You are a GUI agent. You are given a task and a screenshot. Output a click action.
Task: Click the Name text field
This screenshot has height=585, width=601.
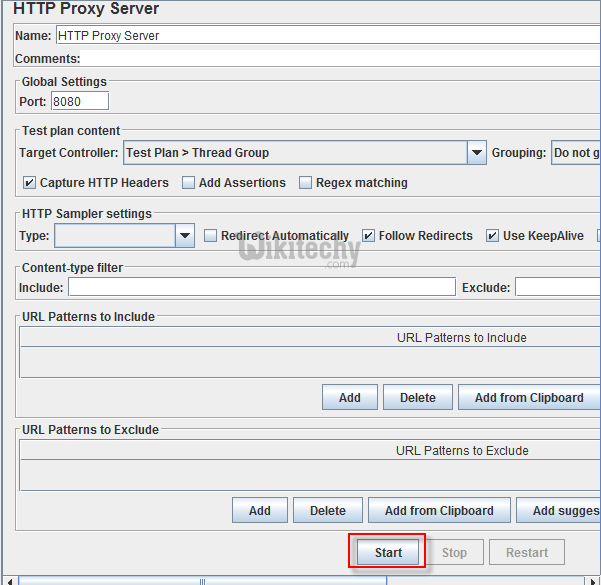click(x=326, y=35)
